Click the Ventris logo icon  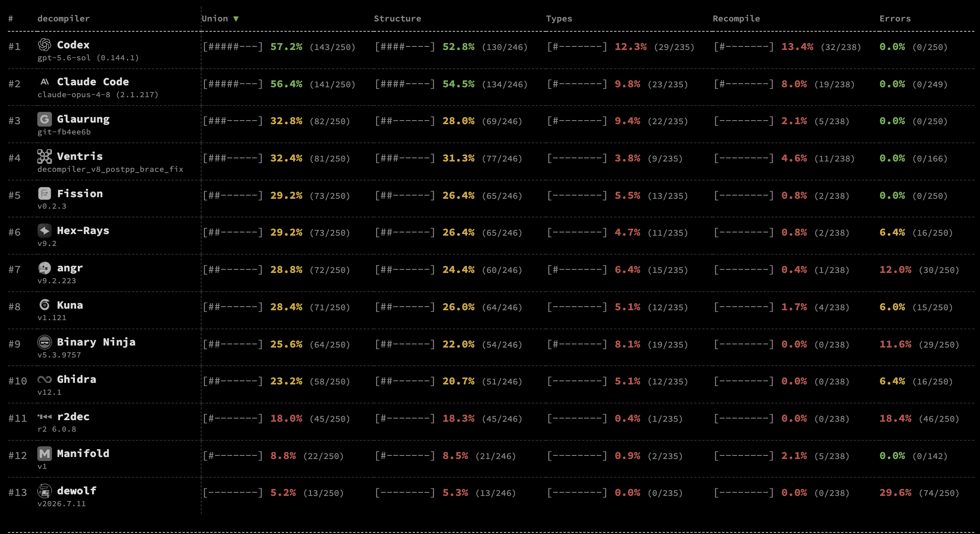pos(44,156)
